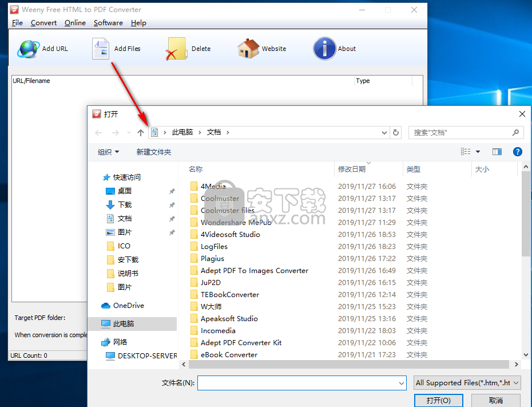Click the 打开(O) button
Image resolution: width=532 pixels, height=407 pixels.
pos(438,401)
